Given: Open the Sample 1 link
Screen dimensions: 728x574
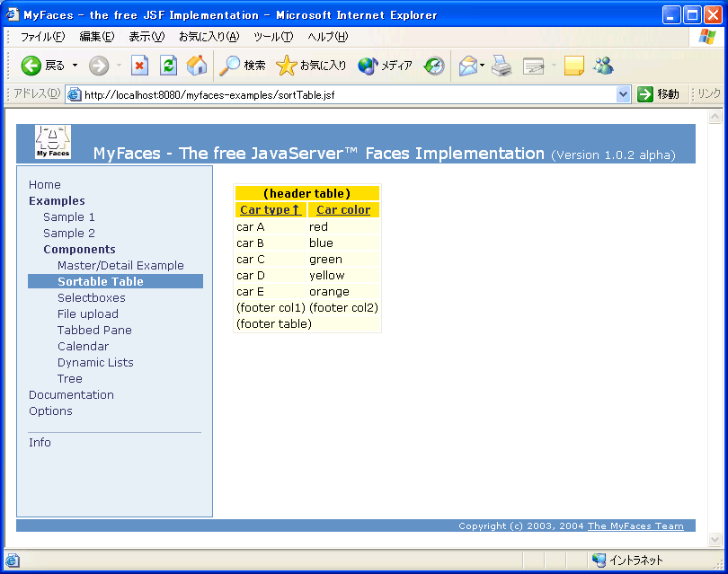Looking at the screenshot, I should click(x=68, y=217).
